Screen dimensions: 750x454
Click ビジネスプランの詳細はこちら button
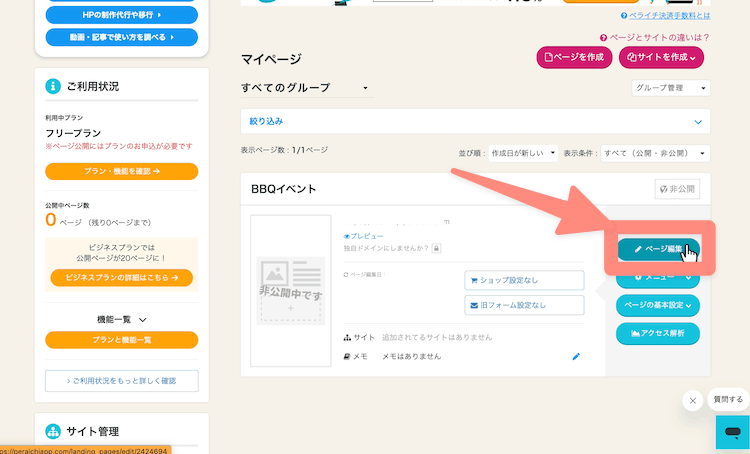121,277
